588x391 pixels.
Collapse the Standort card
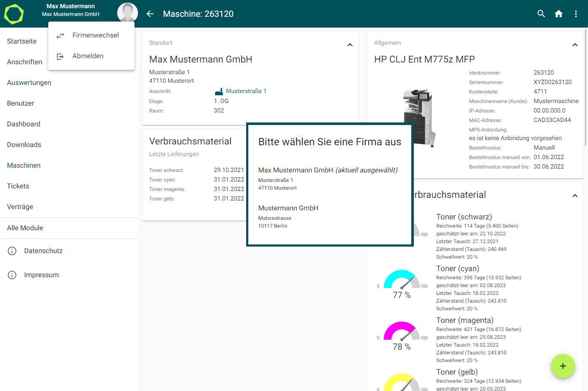[350, 45]
